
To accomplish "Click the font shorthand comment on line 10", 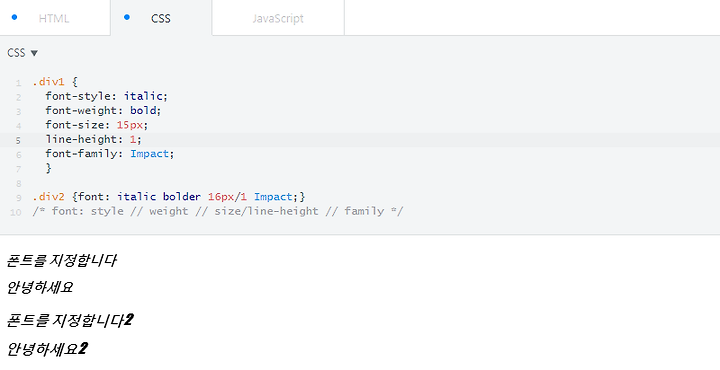I will click(x=218, y=211).
